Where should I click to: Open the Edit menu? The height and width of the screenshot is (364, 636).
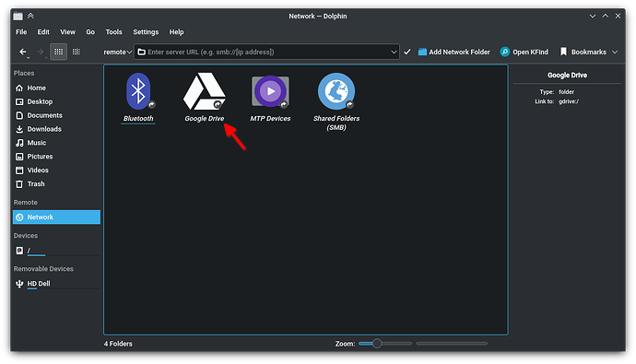pyautogui.click(x=43, y=32)
